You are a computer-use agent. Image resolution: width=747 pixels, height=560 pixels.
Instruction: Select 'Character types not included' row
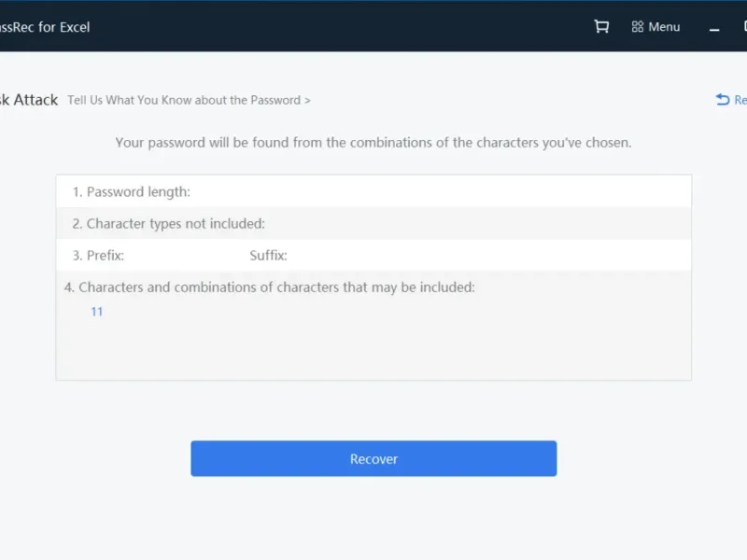pyautogui.click(x=176, y=224)
